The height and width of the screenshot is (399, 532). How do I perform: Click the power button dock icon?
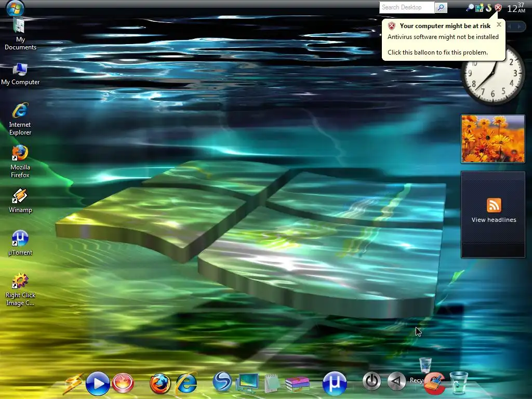(372, 381)
